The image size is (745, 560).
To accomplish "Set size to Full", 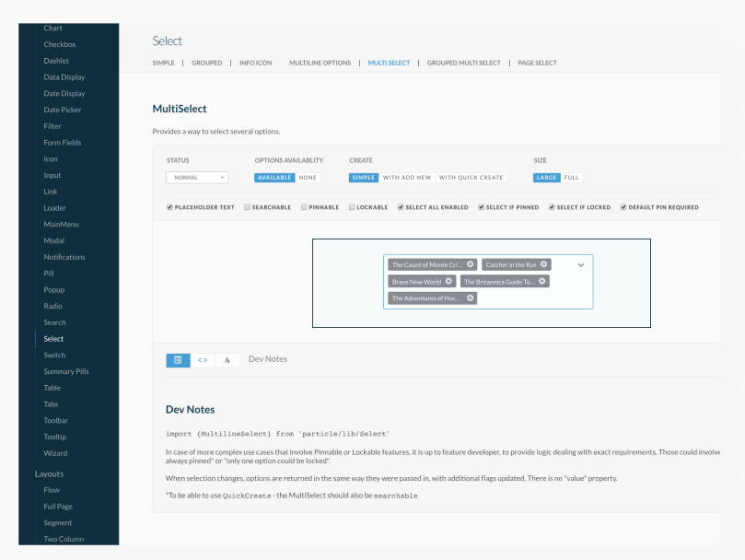I will (572, 178).
